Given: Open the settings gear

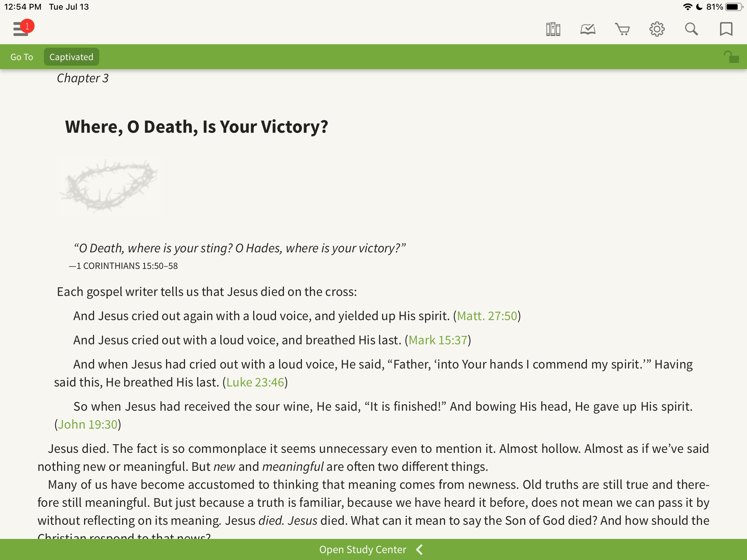Looking at the screenshot, I should [x=657, y=29].
